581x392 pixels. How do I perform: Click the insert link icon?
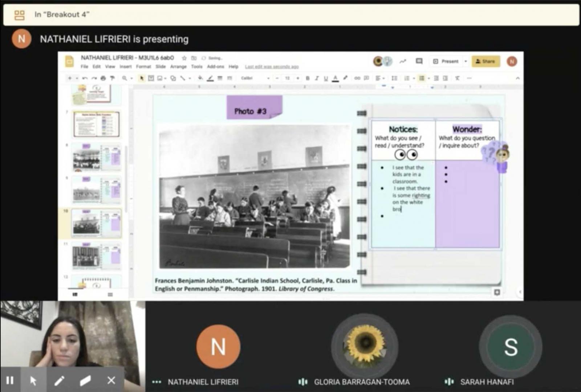357,78
